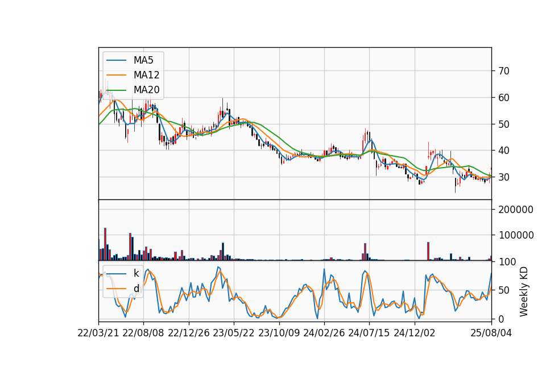Click the 25/08/04 date tick label
The width and height of the screenshot is (546, 392).
point(491,333)
